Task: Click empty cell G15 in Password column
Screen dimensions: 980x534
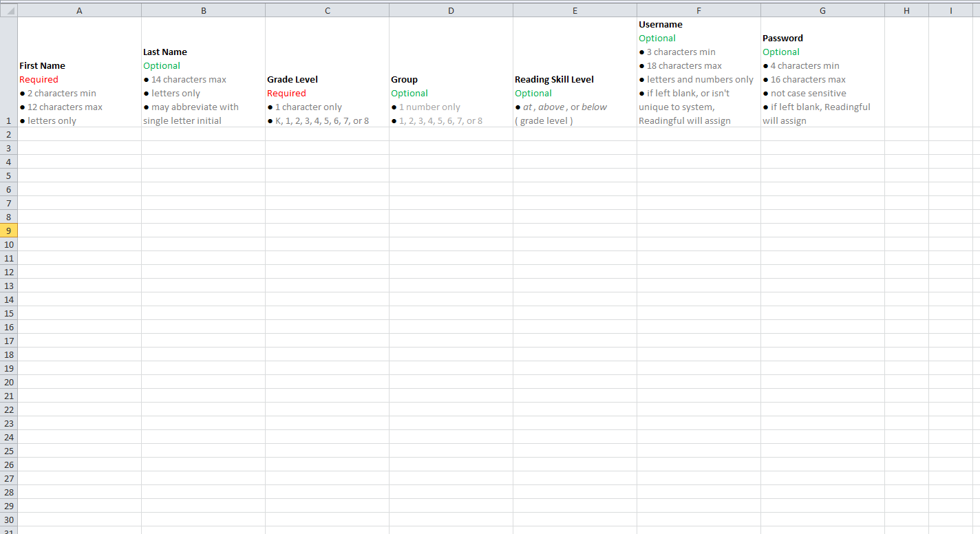Action: tap(822, 313)
